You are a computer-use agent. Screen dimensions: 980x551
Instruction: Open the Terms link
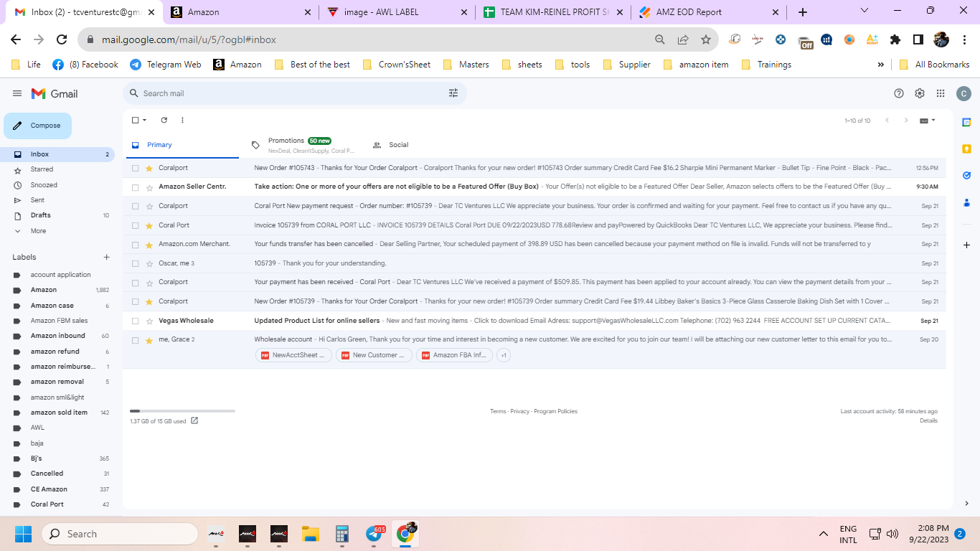tap(498, 411)
